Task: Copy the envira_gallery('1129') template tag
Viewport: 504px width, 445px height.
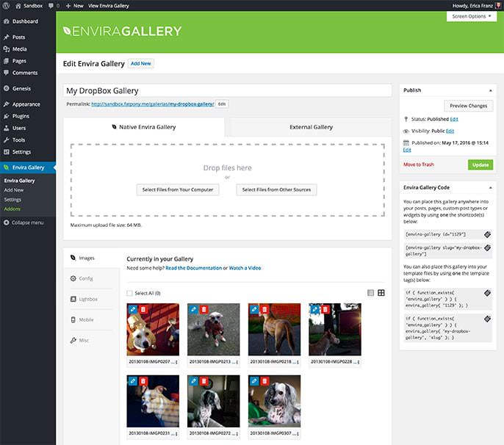Action: (487, 293)
